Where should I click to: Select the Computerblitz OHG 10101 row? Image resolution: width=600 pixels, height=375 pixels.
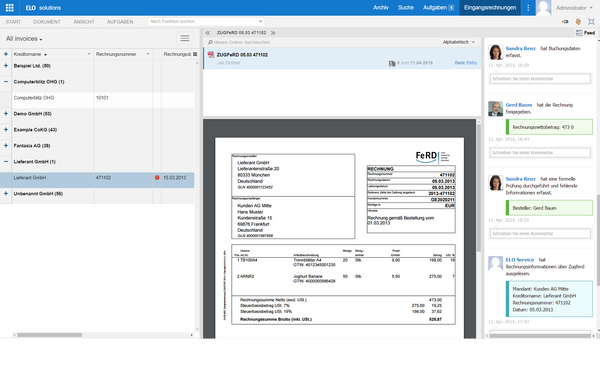[x=97, y=98]
